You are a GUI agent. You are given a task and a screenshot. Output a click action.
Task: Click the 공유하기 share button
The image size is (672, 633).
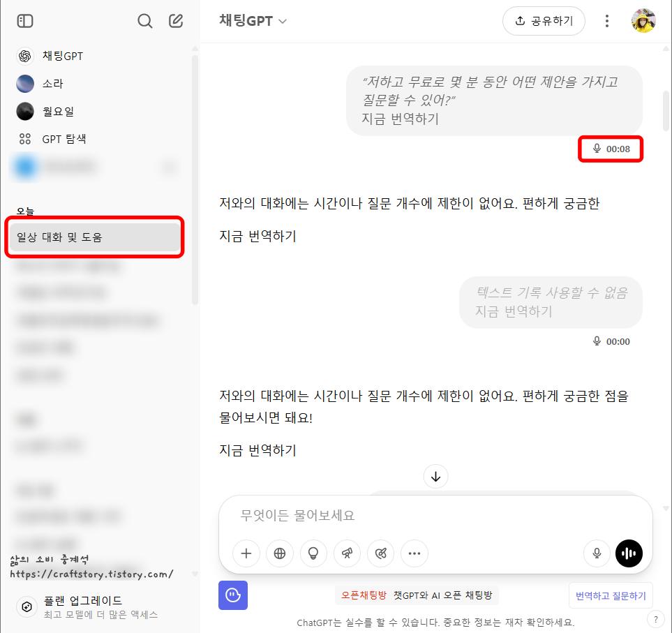pyautogui.click(x=544, y=20)
